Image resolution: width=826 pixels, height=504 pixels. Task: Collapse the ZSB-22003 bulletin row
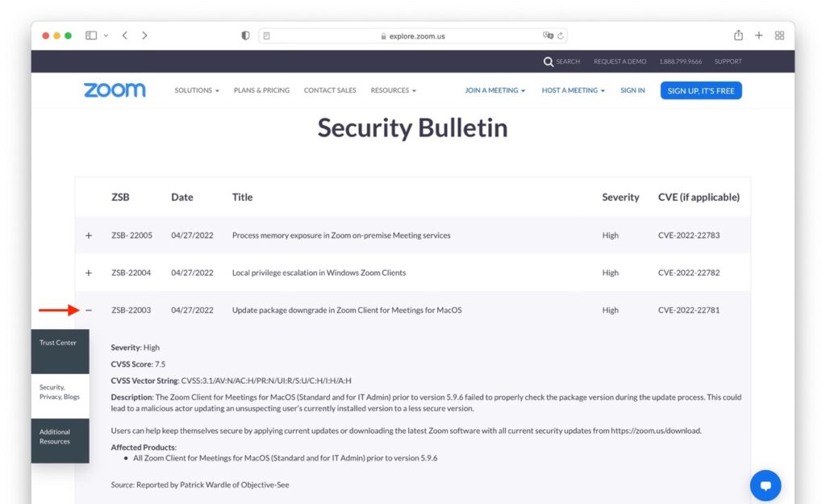(x=89, y=310)
